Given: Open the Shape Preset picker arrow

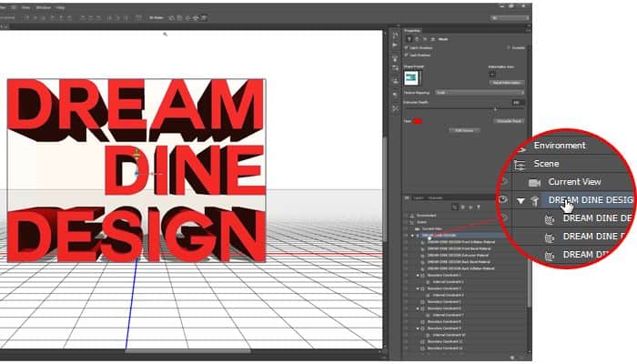Looking at the screenshot, I should (420, 78).
